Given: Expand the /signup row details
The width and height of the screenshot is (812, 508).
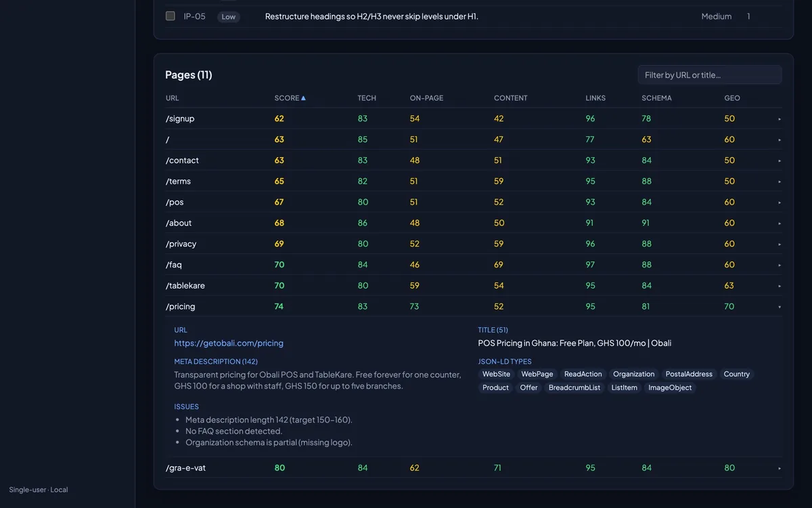Looking at the screenshot, I should point(780,119).
